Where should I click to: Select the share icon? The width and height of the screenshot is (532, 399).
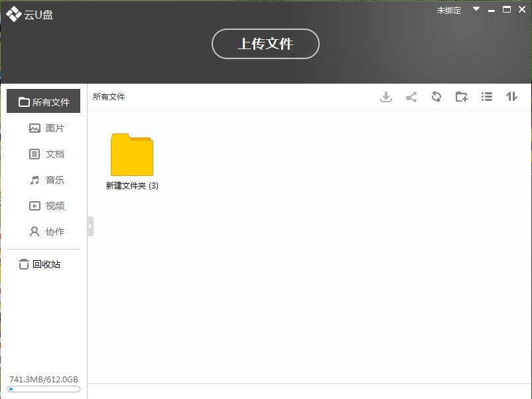pos(411,96)
